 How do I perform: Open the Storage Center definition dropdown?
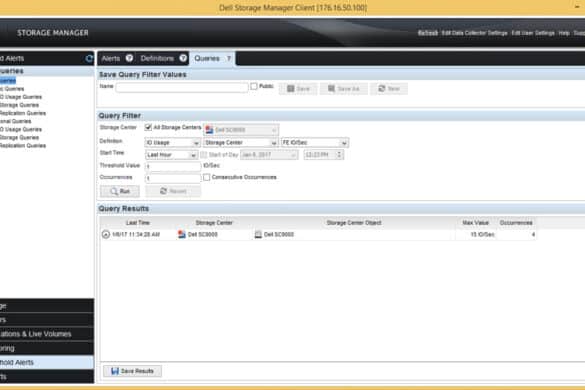tap(241, 143)
